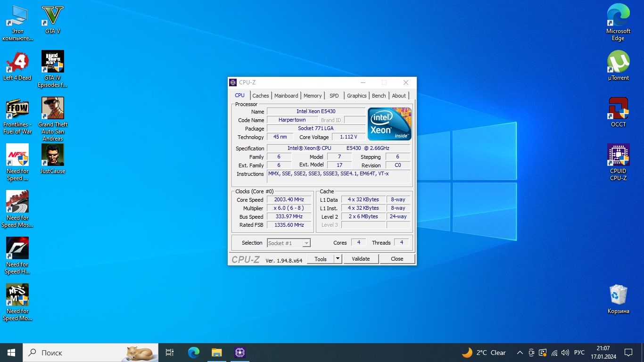
Task: Select the Корзина recycle bin icon
Action: 618,299
